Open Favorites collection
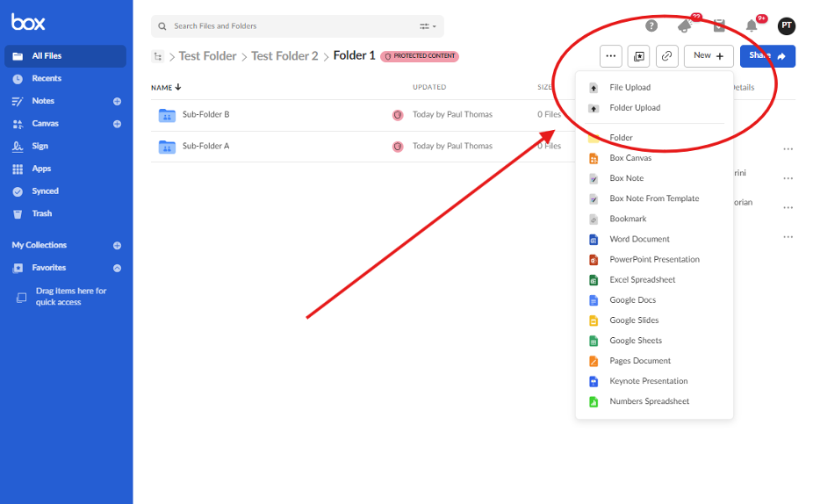This screenshot has height=504, width=813. [x=49, y=268]
